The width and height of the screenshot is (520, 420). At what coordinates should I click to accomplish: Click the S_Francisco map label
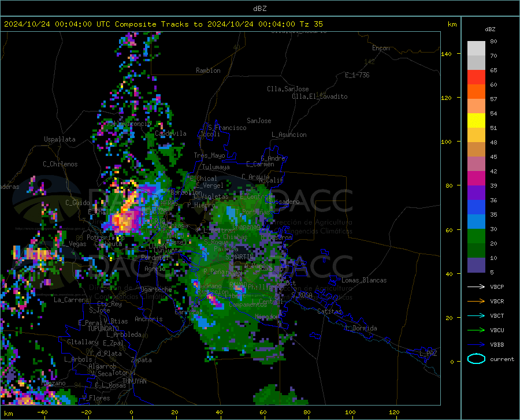point(227,128)
